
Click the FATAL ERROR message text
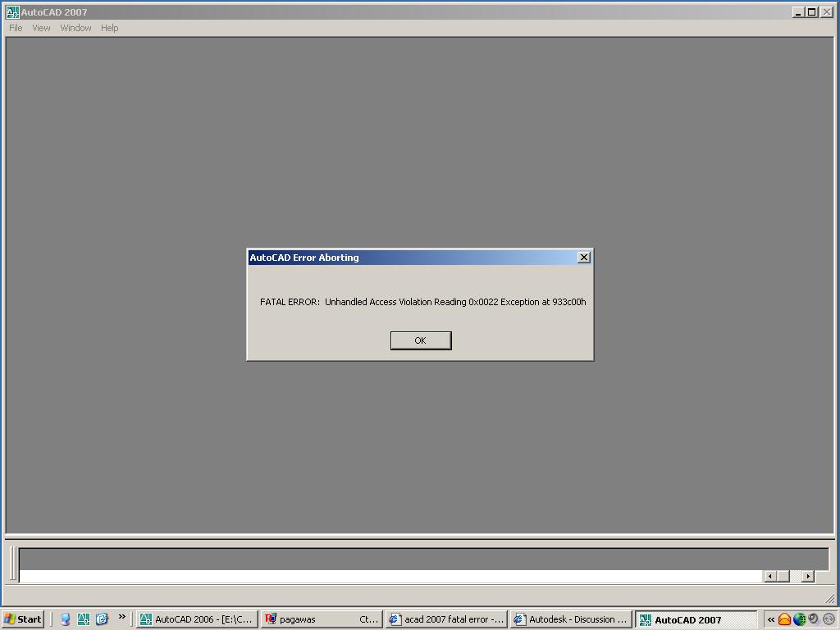422,302
